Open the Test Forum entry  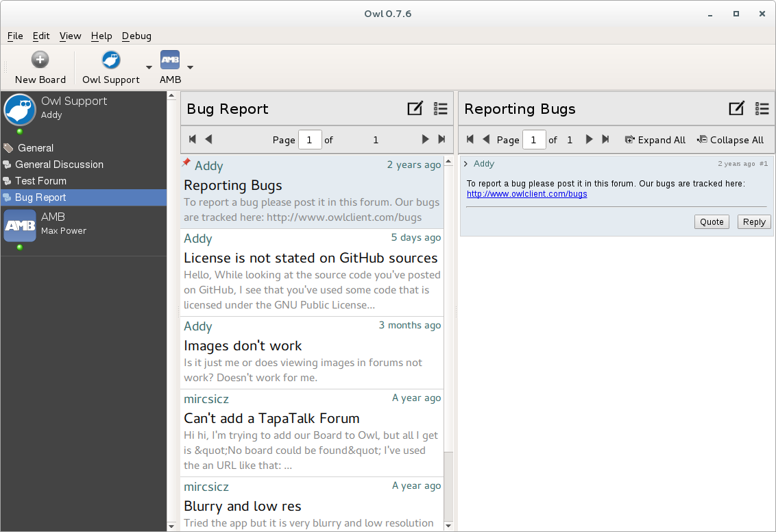click(x=84, y=180)
